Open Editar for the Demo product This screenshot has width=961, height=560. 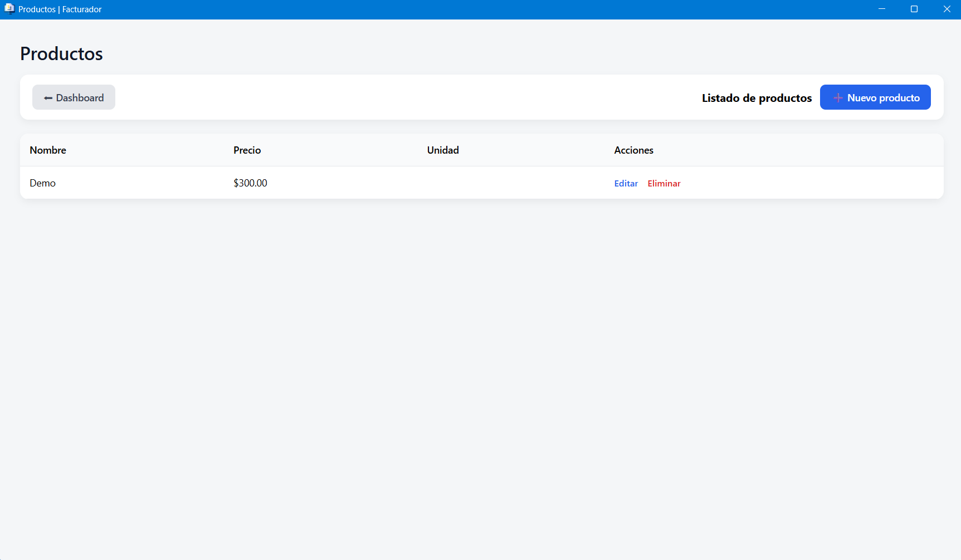[626, 184]
